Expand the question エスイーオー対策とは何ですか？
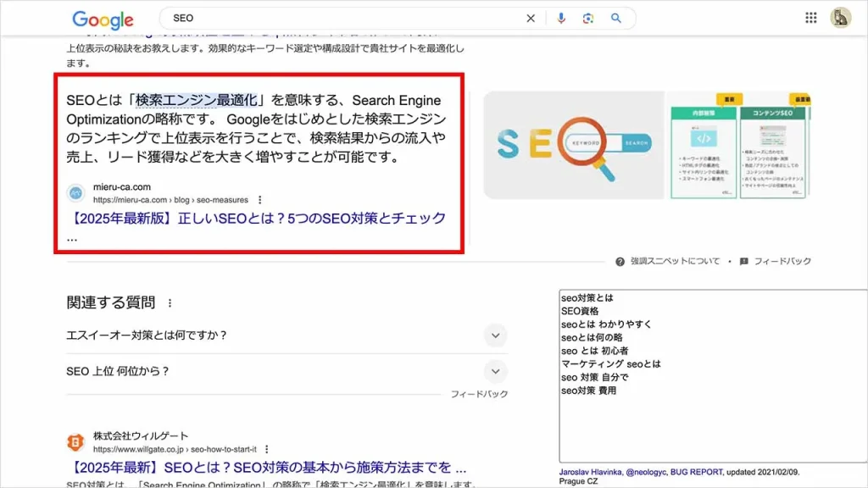Image resolution: width=868 pixels, height=488 pixels. tap(496, 335)
